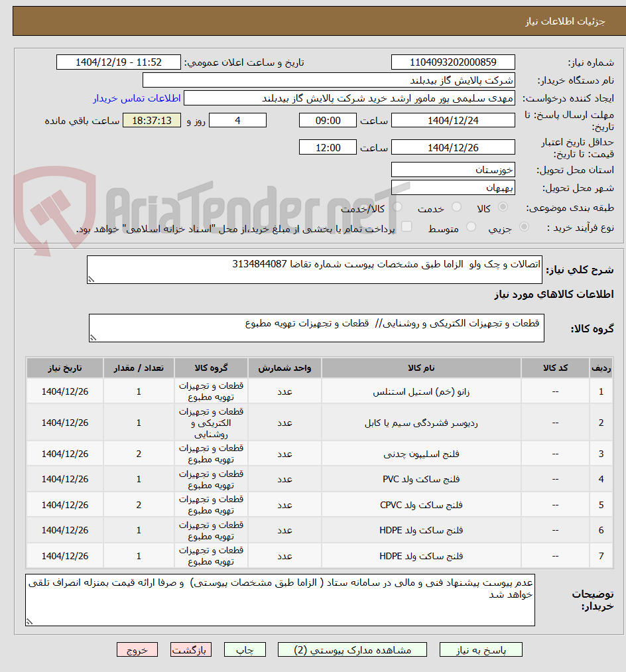Select item فلنج اسلیپون چدنی
Screen dimensions: 626x672
click(421, 454)
